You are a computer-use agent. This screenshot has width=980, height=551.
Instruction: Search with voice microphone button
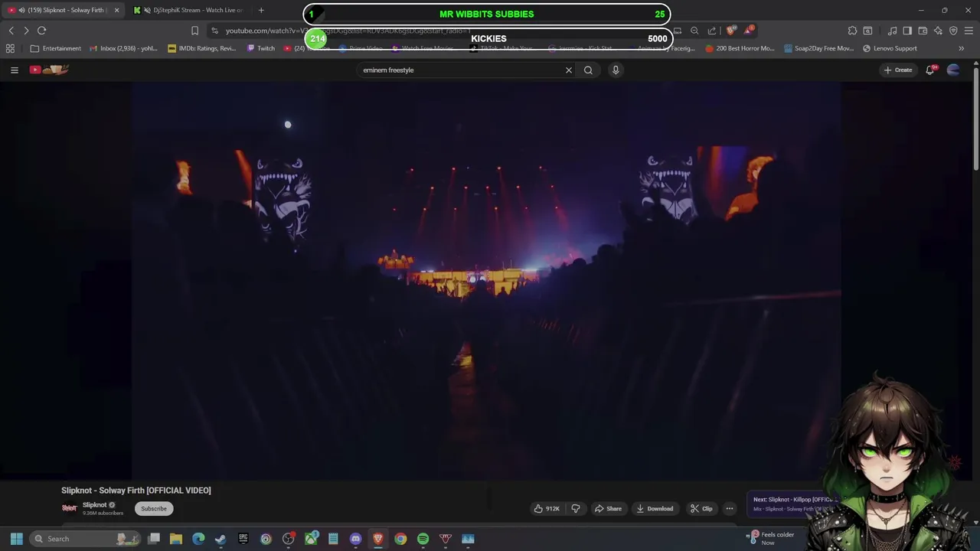616,70
